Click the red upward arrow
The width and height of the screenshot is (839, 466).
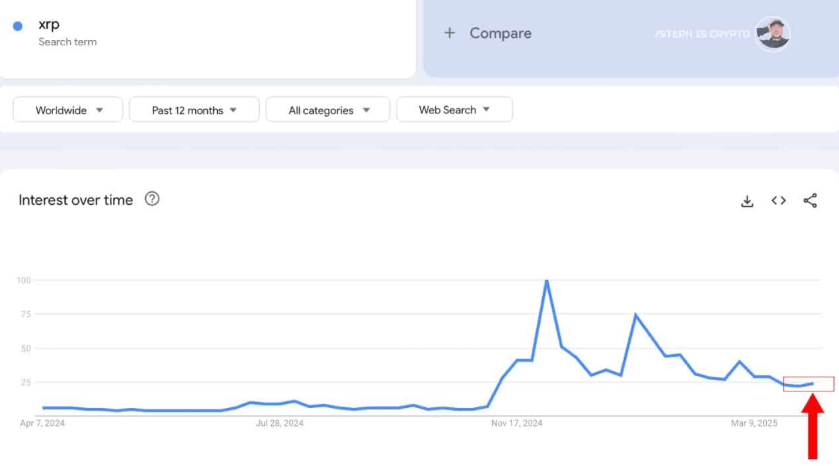815,427
